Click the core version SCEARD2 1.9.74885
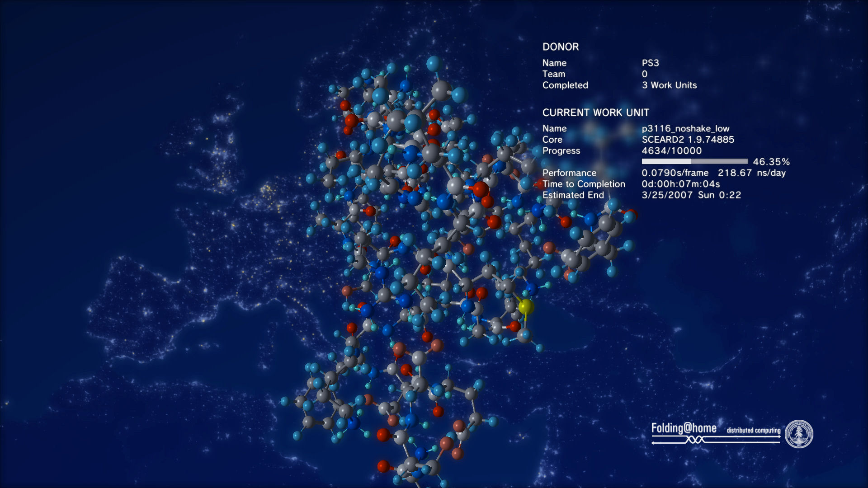The width and height of the screenshot is (868, 488). point(688,140)
